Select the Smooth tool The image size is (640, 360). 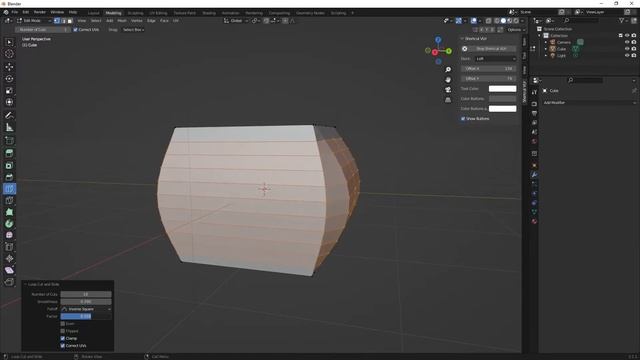[9, 235]
